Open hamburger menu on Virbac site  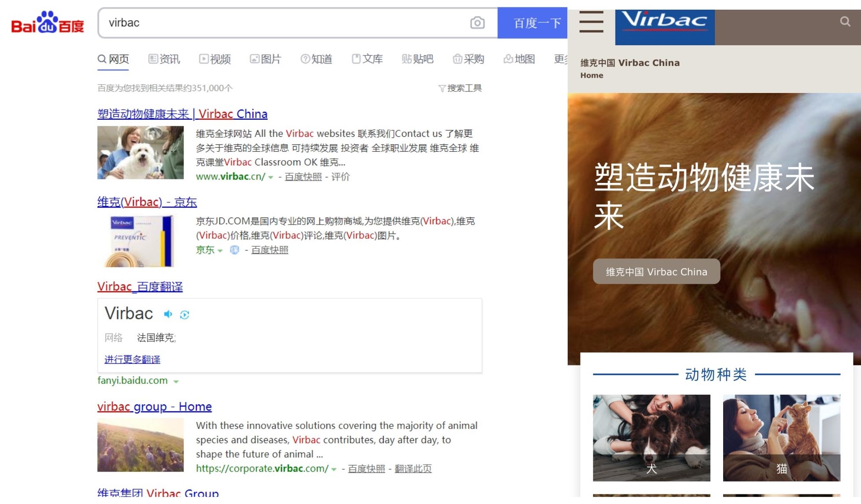tap(591, 22)
